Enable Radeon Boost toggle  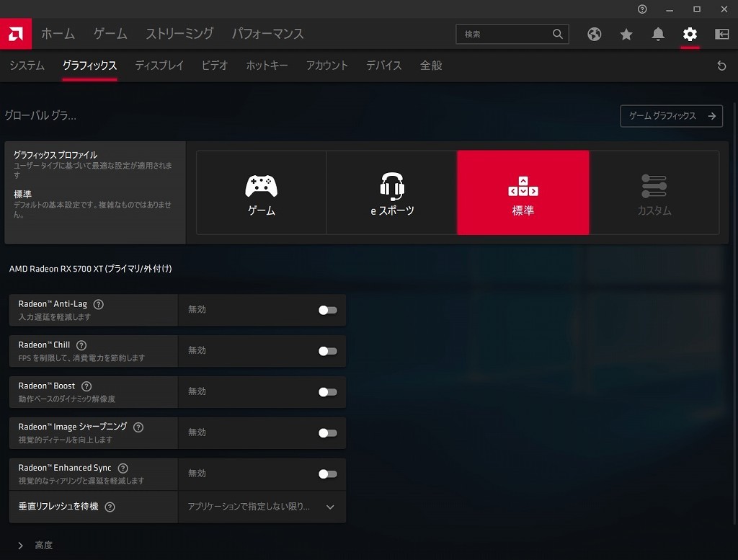coord(328,391)
